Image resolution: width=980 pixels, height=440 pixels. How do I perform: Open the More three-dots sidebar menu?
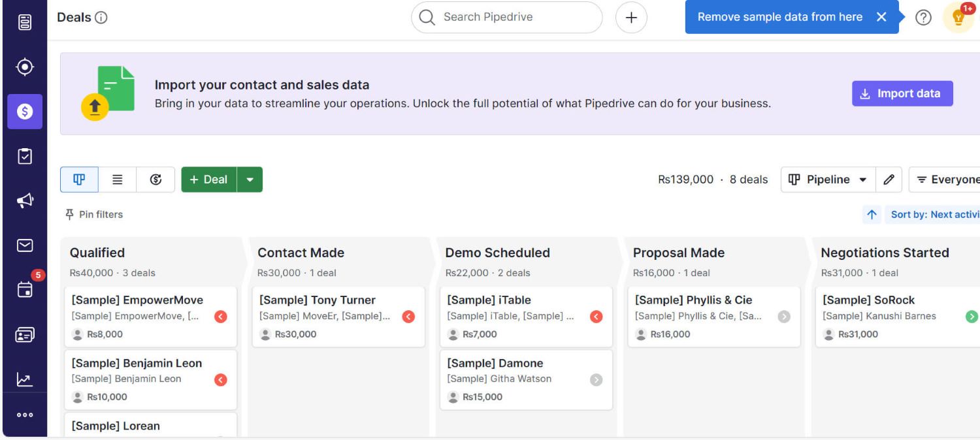pyautogui.click(x=25, y=415)
